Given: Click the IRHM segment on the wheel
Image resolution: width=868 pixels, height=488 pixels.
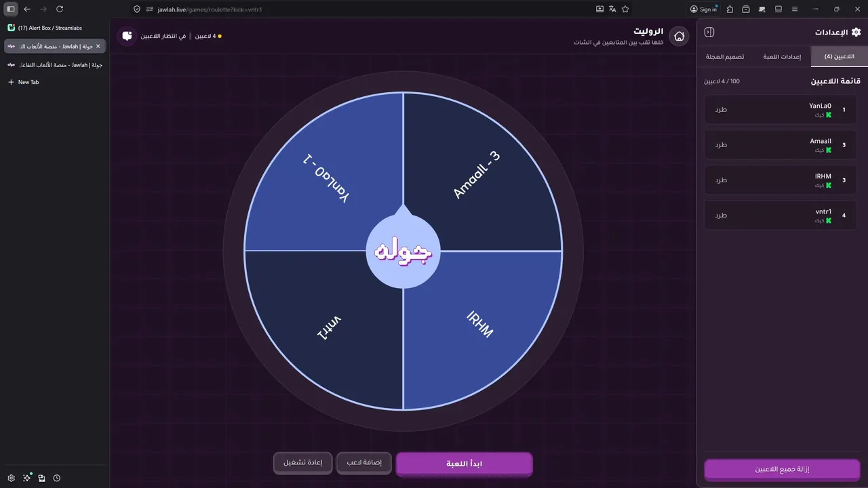Looking at the screenshot, I should coord(480,324).
